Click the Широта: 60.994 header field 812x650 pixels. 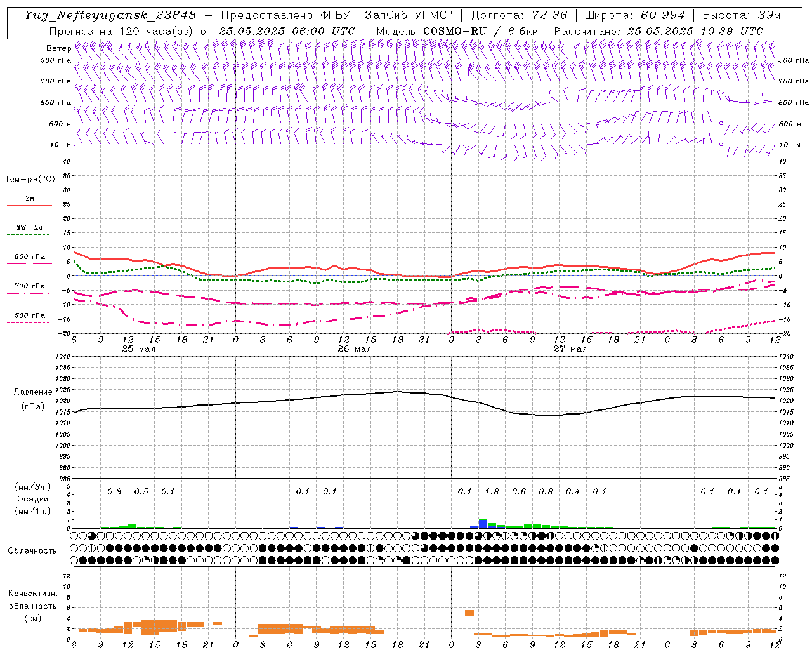click(635, 15)
